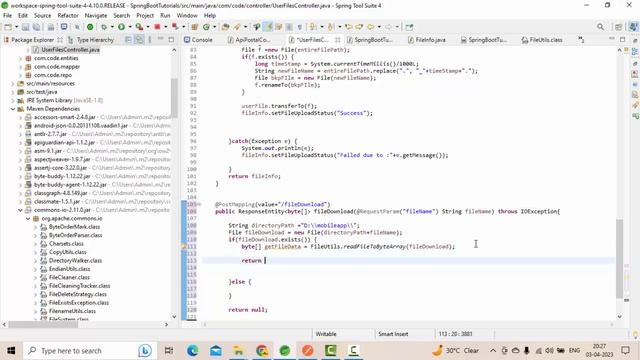Open the Debug button dropdown arrow

(x=112, y=27)
